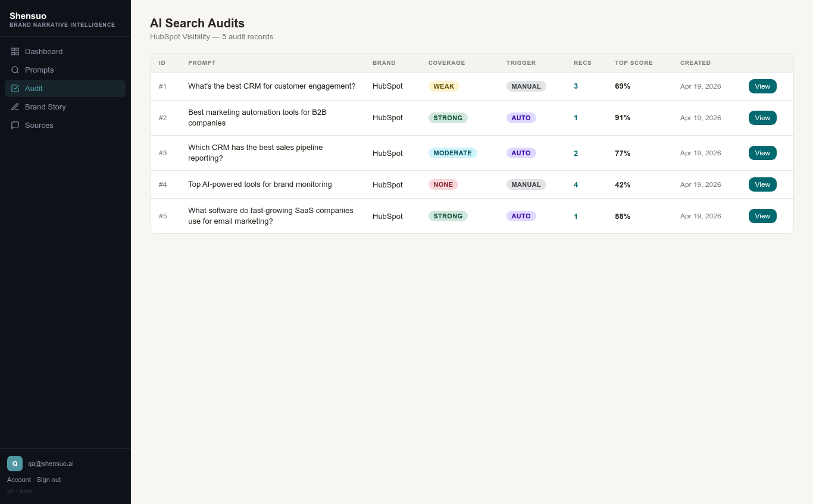Open the 3 recommendations link on row #1
813x504 pixels.
point(576,86)
